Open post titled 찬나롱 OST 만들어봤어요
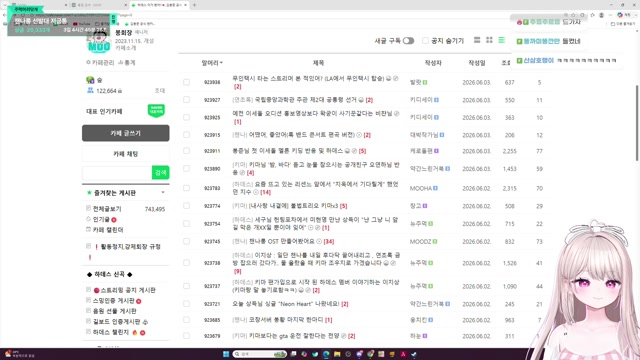The image size is (640, 360). pos(282,241)
